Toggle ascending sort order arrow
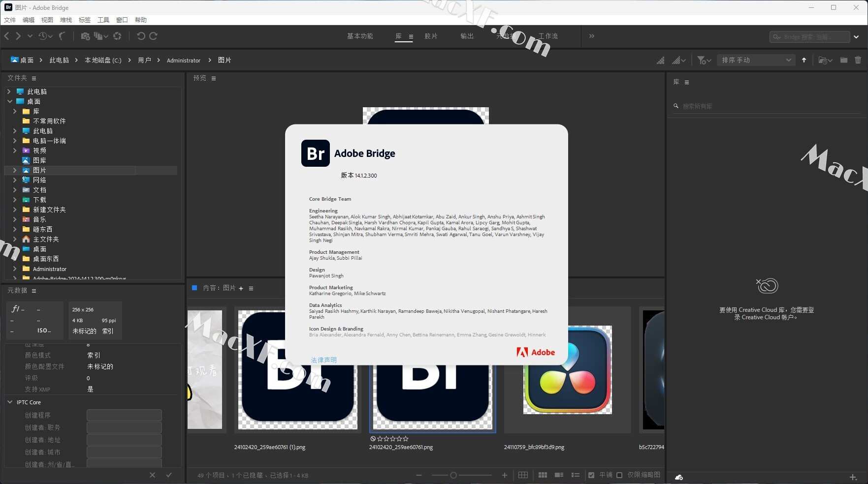Screen dimensions: 868x484 (x=804, y=60)
